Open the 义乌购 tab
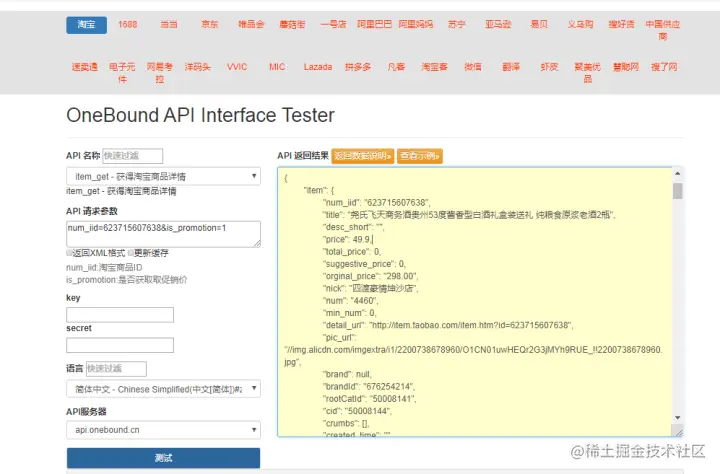Viewport: 720px width, 474px height. coord(580,25)
